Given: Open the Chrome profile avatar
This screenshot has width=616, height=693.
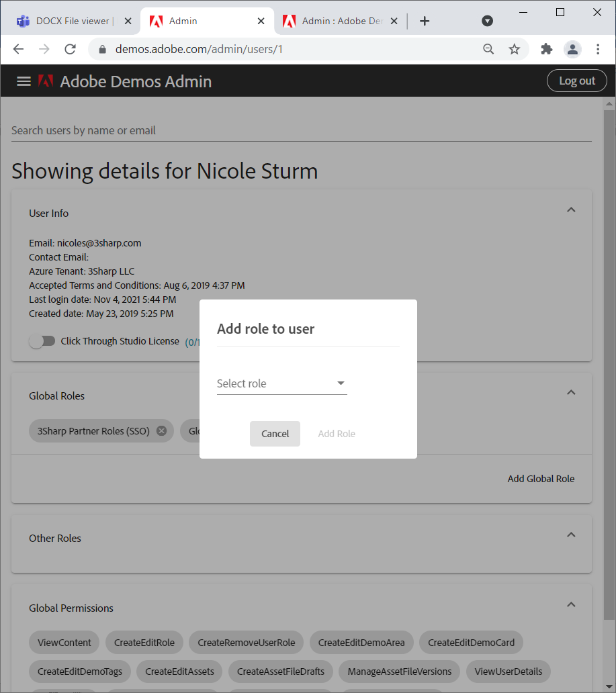Looking at the screenshot, I should pos(572,49).
